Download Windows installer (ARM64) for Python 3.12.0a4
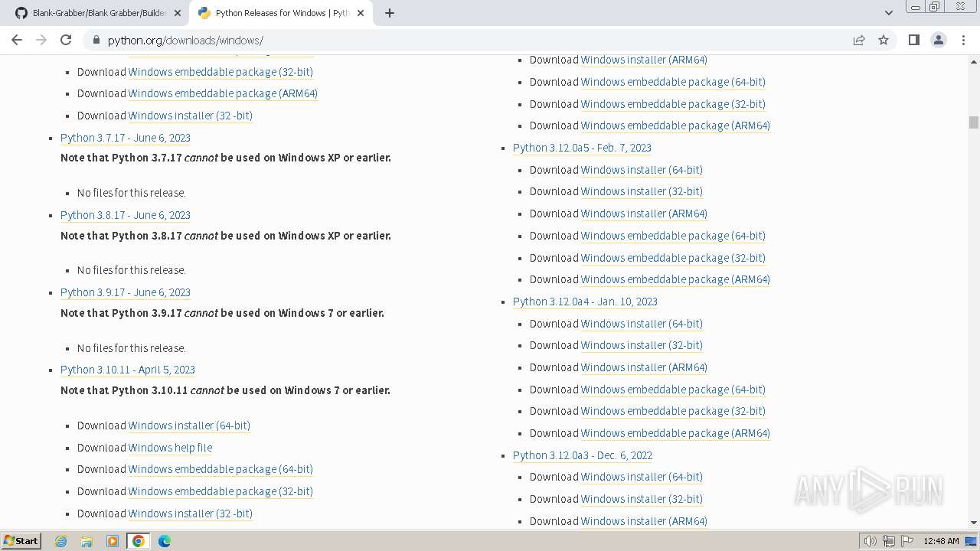This screenshot has height=551, width=980. [x=644, y=367]
